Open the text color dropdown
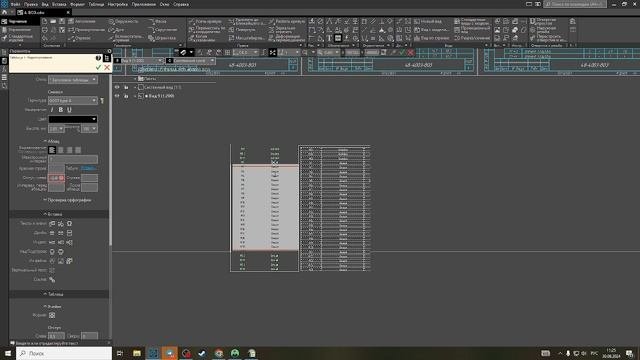640x360 pixels. (x=73, y=119)
